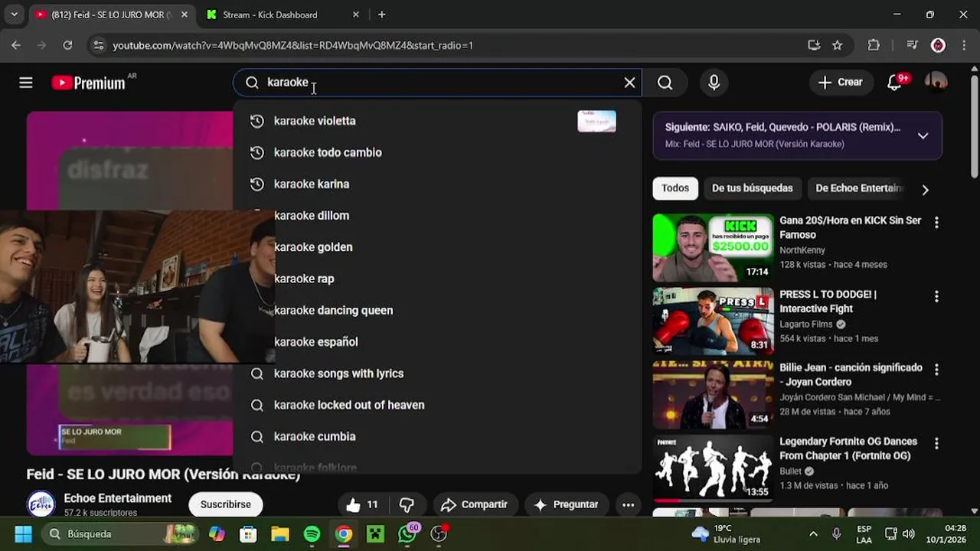Viewport: 980px width, 551px height.
Task: Clear the search box with X
Action: pyautogui.click(x=629, y=83)
